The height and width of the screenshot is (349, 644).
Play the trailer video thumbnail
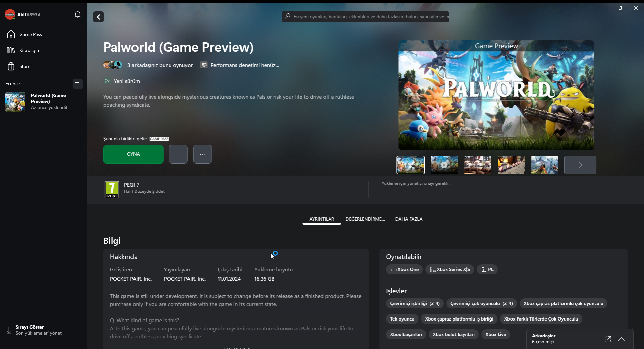click(444, 165)
